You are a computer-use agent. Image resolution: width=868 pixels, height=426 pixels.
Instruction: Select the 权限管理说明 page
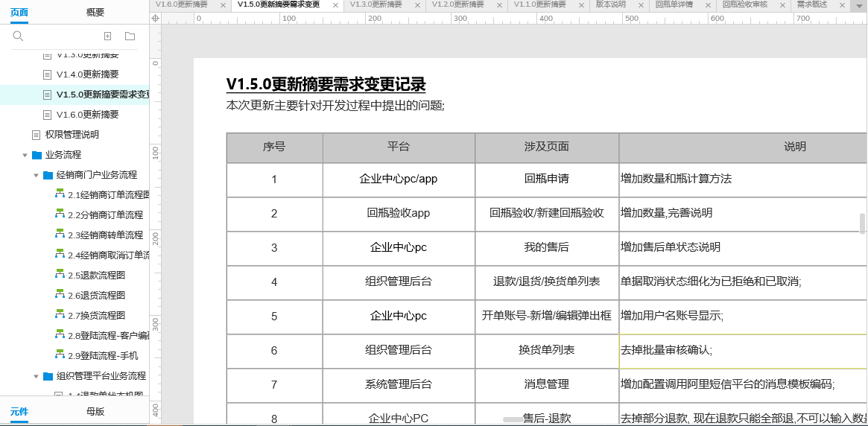click(x=72, y=135)
